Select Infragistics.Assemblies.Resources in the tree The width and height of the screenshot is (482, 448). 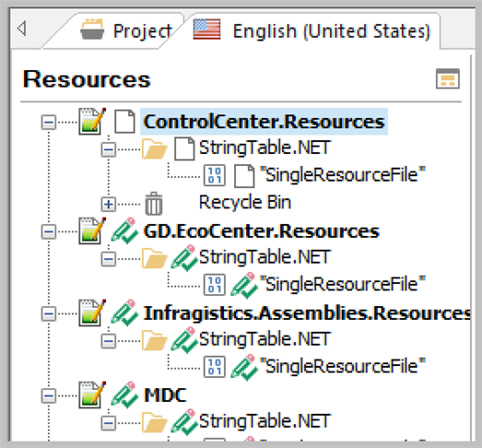(x=307, y=313)
